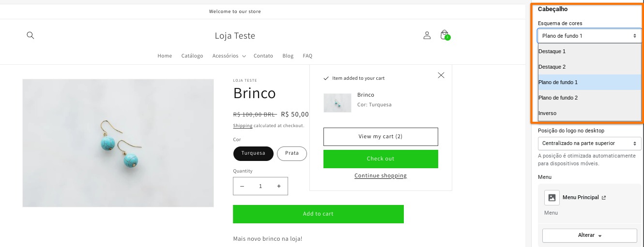This screenshot has width=644, height=247.
Task: Open the account login icon
Action: tap(427, 35)
